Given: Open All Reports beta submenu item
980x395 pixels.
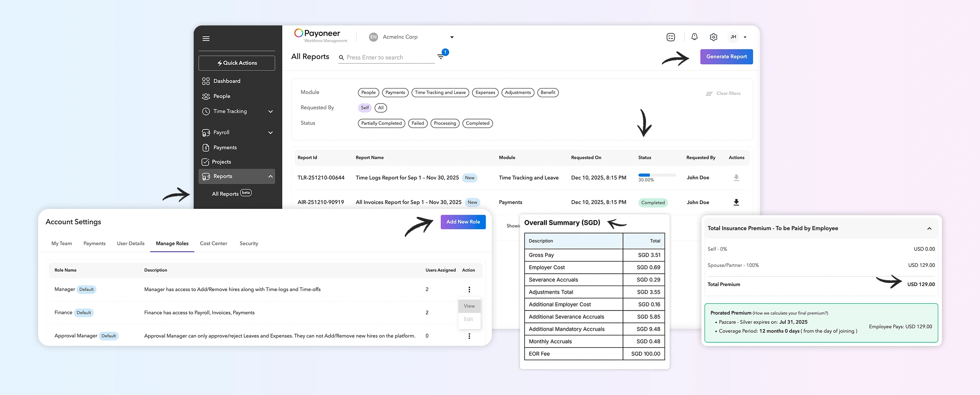Looking at the screenshot, I should tap(232, 194).
